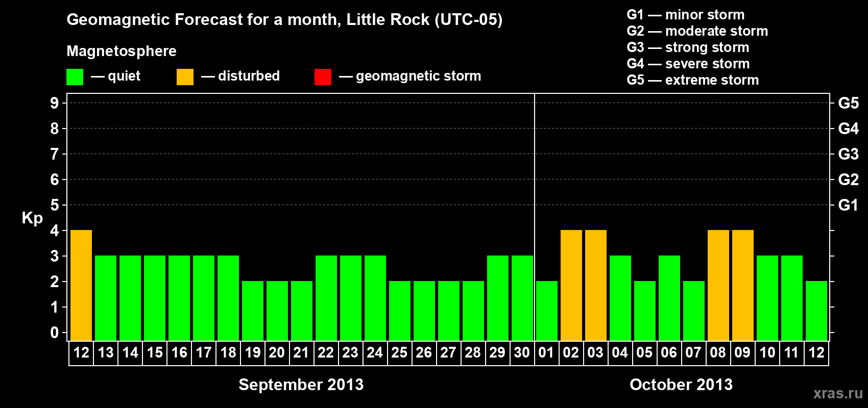Click date label 25 in September
The width and height of the screenshot is (868, 408).
click(399, 352)
